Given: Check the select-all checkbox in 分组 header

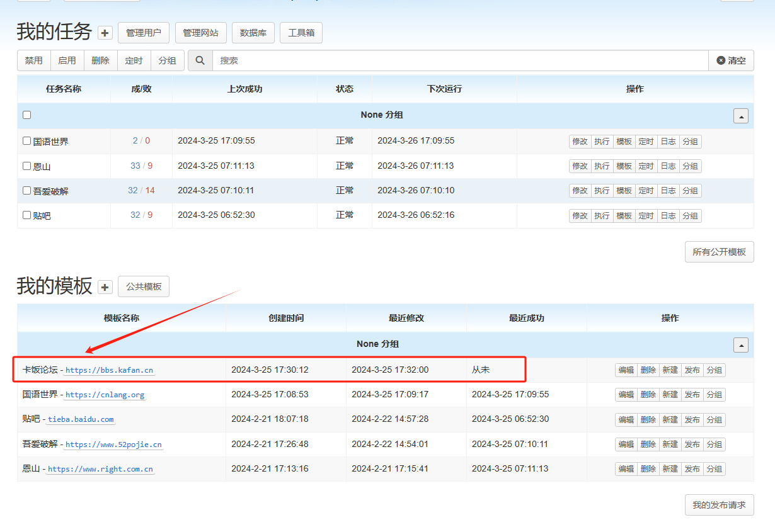Looking at the screenshot, I should coord(27,115).
